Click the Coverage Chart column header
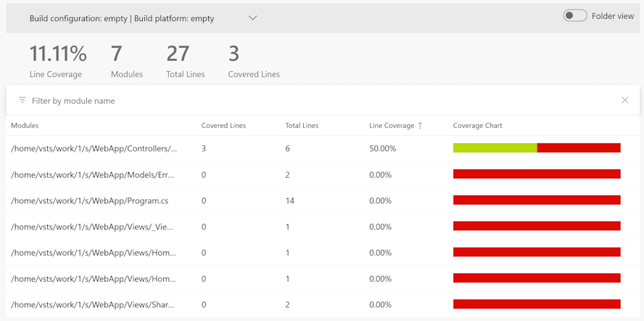 coord(477,126)
